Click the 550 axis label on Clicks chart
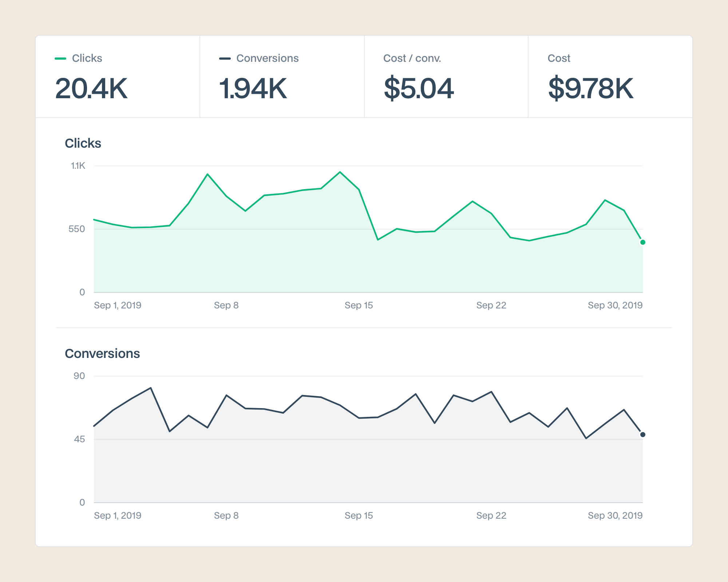 (77, 229)
